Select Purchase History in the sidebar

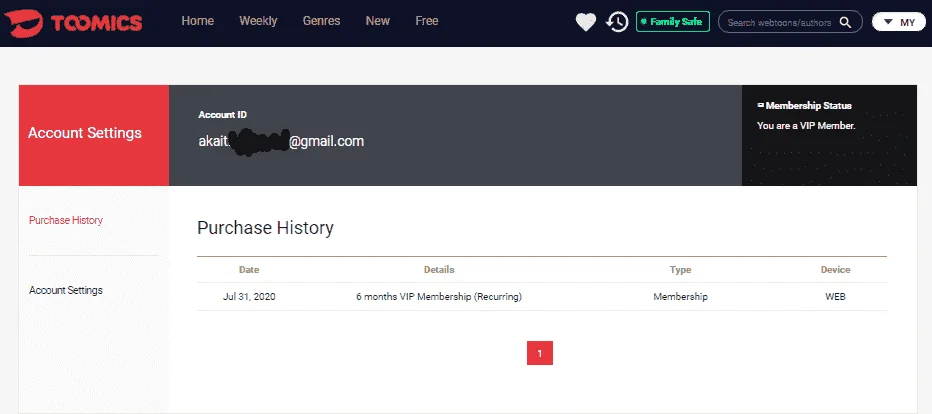tap(66, 220)
